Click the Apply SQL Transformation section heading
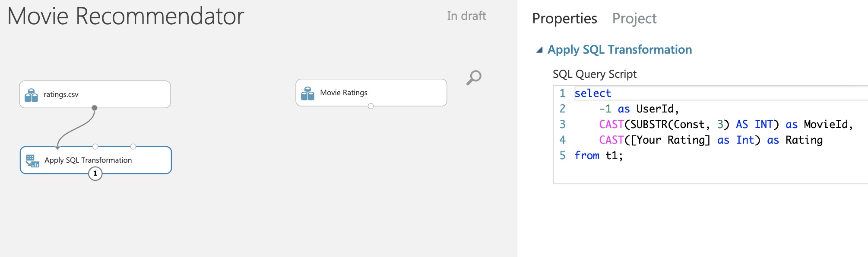868x257 pixels. tap(620, 50)
